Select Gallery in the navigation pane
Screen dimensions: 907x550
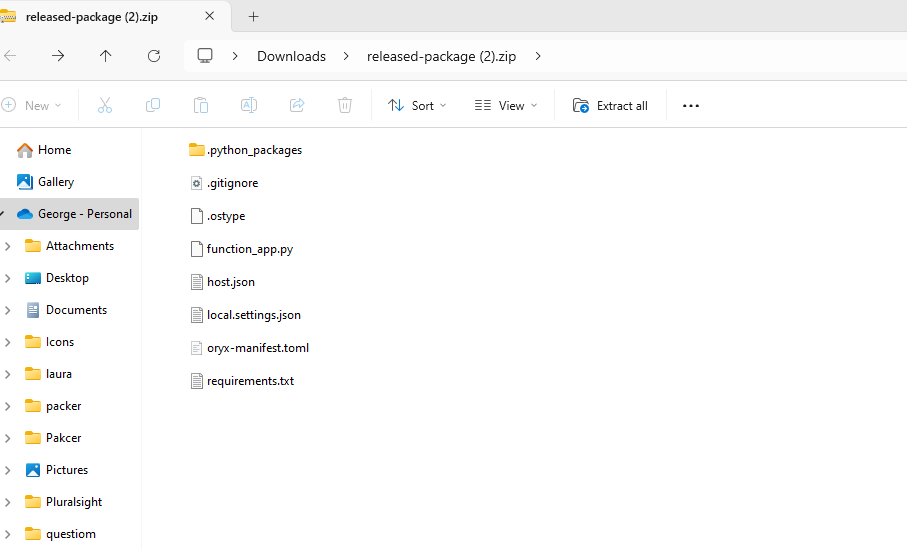click(56, 182)
